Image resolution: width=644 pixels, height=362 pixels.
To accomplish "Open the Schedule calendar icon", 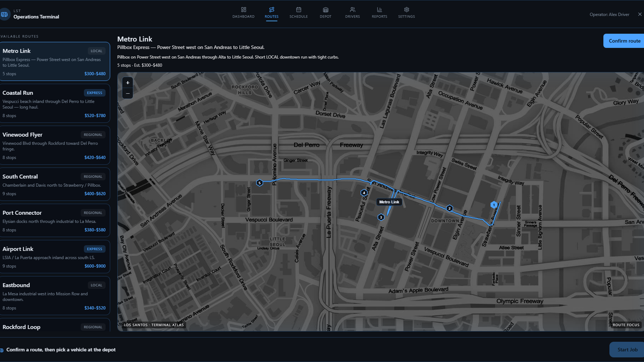I will tap(299, 10).
